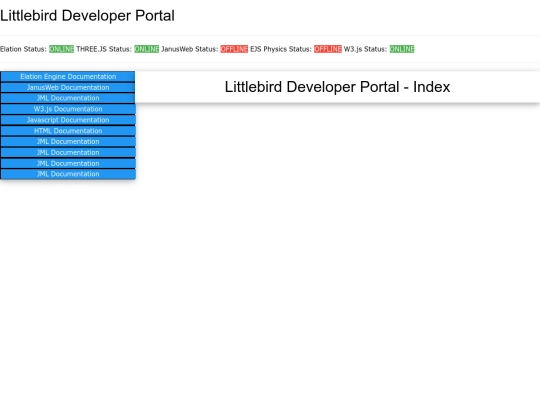Screen dimensions: 540x405
Task: Click the 'Littlebird Developer Portal' page title
Action: point(87,16)
